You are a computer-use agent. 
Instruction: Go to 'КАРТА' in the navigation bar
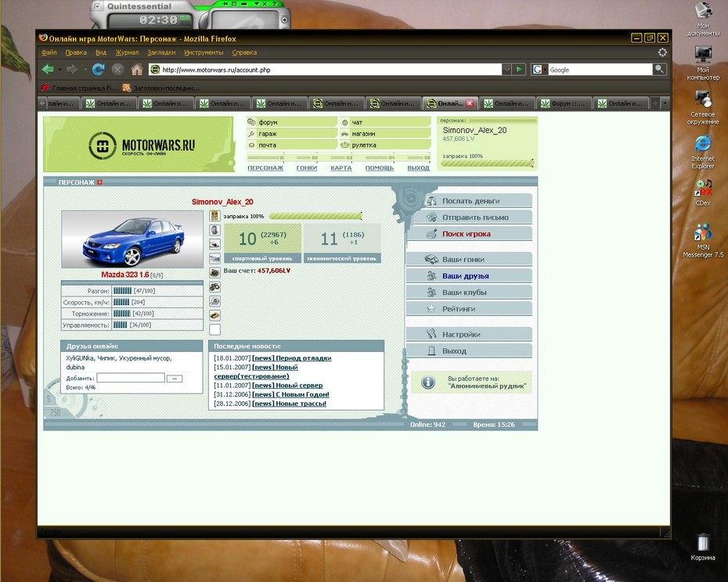(x=341, y=168)
